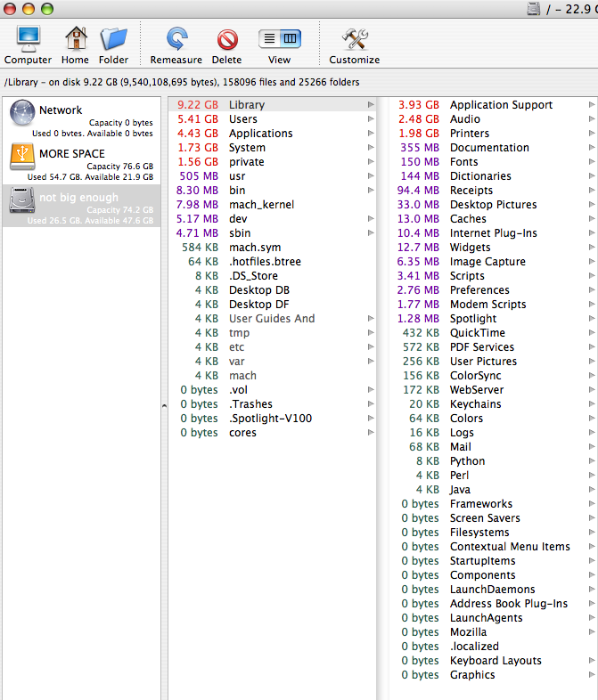Select the .Spotlight-V100 folder
This screenshot has width=598, height=700.
[x=273, y=419]
